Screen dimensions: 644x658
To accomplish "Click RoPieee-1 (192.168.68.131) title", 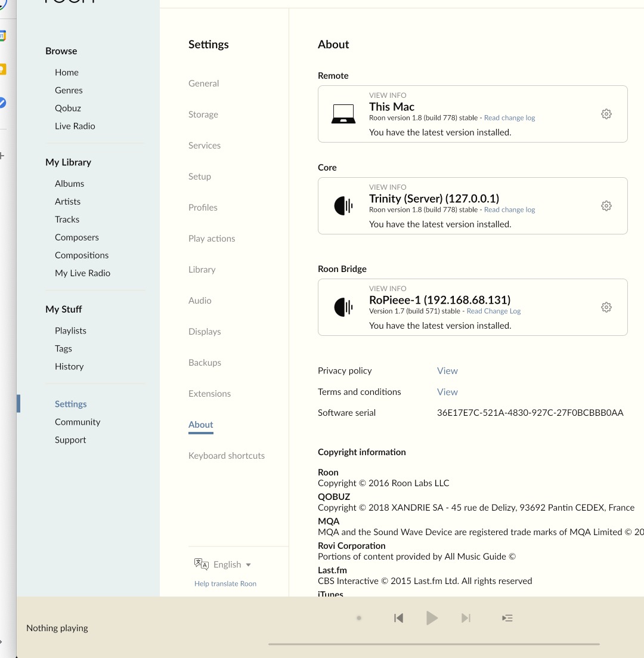I will [x=439, y=300].
